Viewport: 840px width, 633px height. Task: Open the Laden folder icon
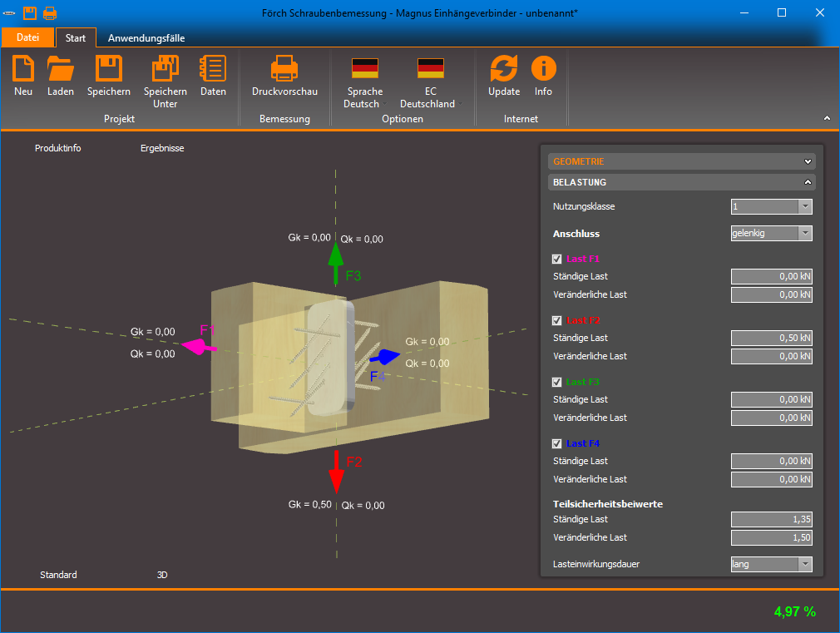[60, 68]
